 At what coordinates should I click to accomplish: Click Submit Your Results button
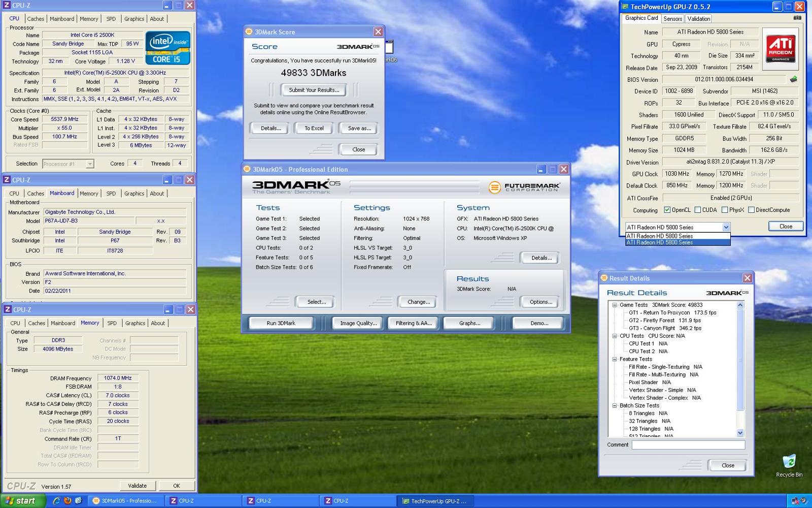point(314,90)
